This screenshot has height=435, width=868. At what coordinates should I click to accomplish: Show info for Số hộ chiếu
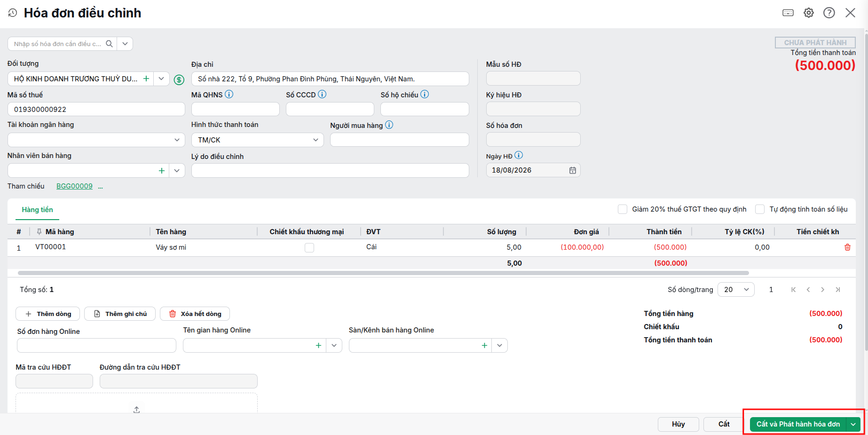click(x=425, y=94)
